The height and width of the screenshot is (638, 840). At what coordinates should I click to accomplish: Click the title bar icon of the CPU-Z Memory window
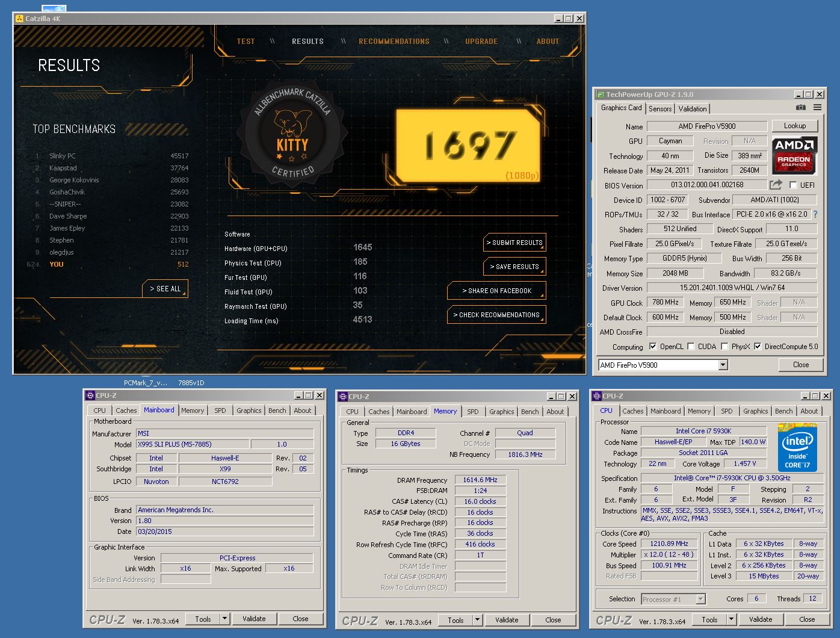[343, 397]
